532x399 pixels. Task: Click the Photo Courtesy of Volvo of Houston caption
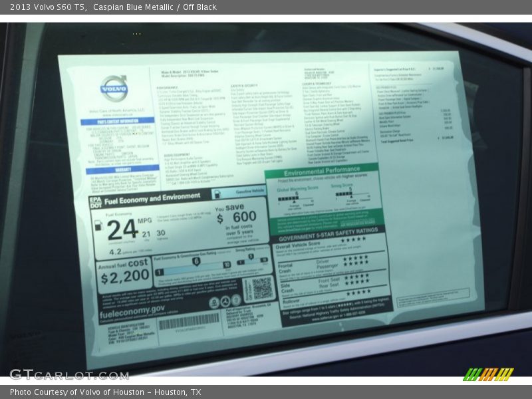click(x=105, y=392)
